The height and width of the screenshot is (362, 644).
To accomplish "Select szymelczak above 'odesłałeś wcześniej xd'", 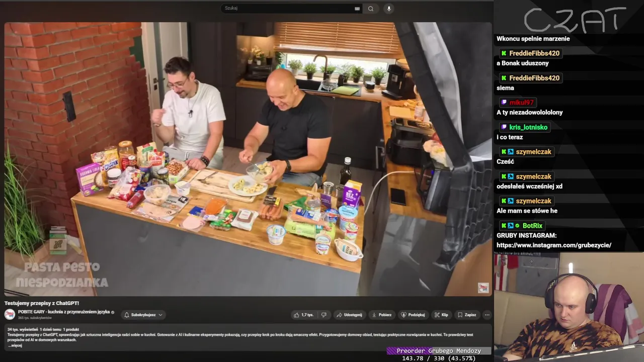I will click(534, 176).
